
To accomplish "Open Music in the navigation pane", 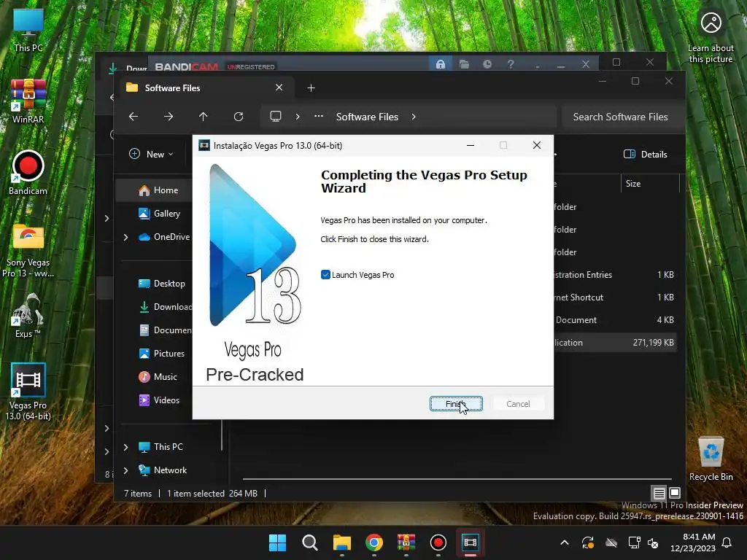I will [x=158, y=377].
